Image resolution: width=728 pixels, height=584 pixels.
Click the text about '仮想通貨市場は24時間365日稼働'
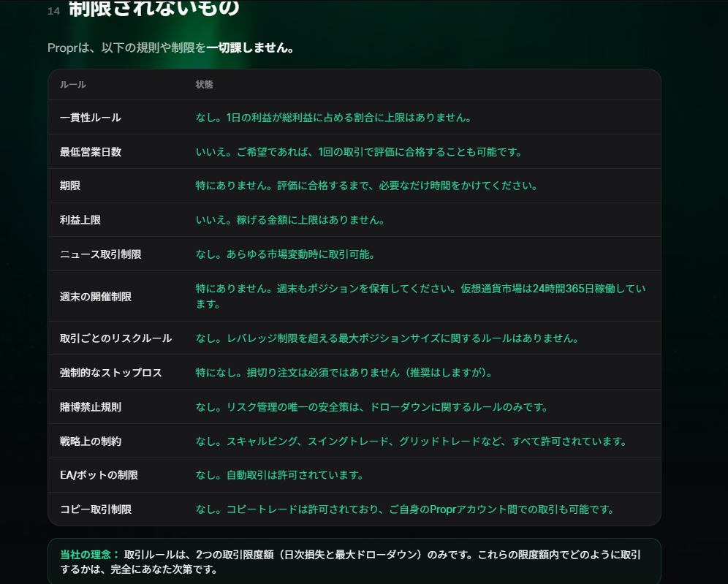(420, 296)
